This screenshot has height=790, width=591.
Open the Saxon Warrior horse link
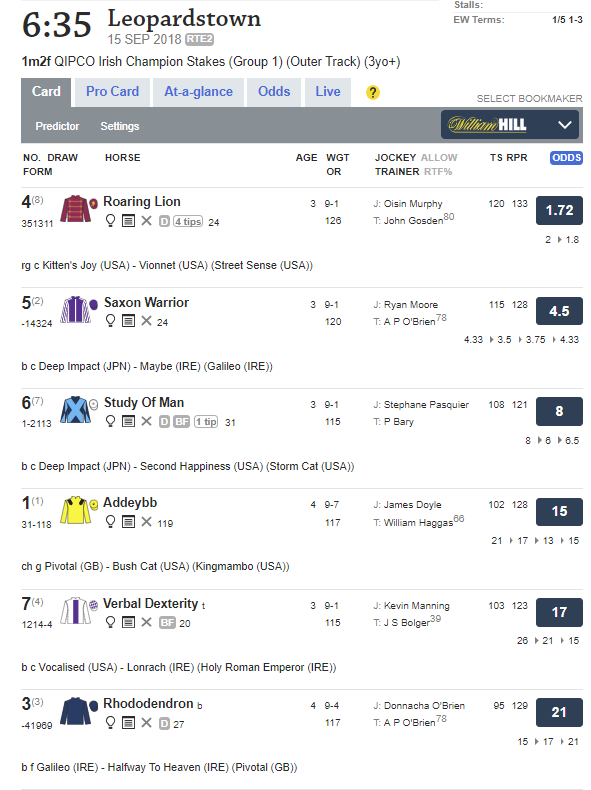147,302
